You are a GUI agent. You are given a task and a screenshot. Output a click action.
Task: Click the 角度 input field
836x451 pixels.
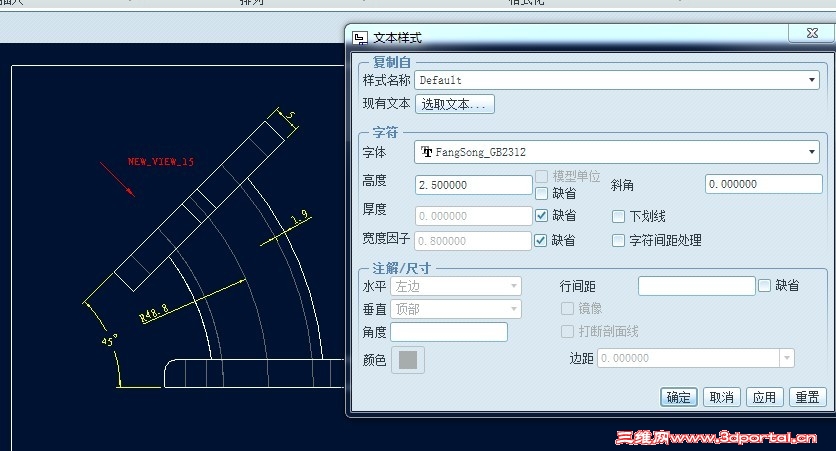[449, 332]
